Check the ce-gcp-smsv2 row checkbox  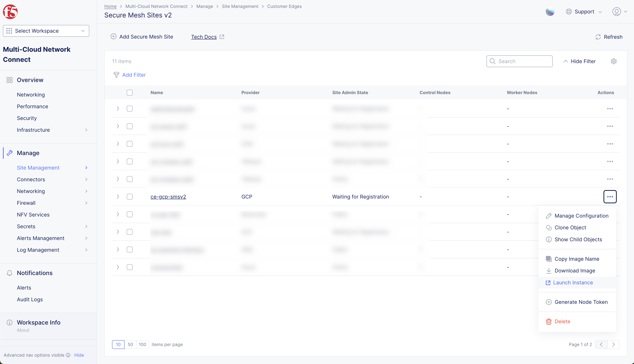tap(130, 197)
